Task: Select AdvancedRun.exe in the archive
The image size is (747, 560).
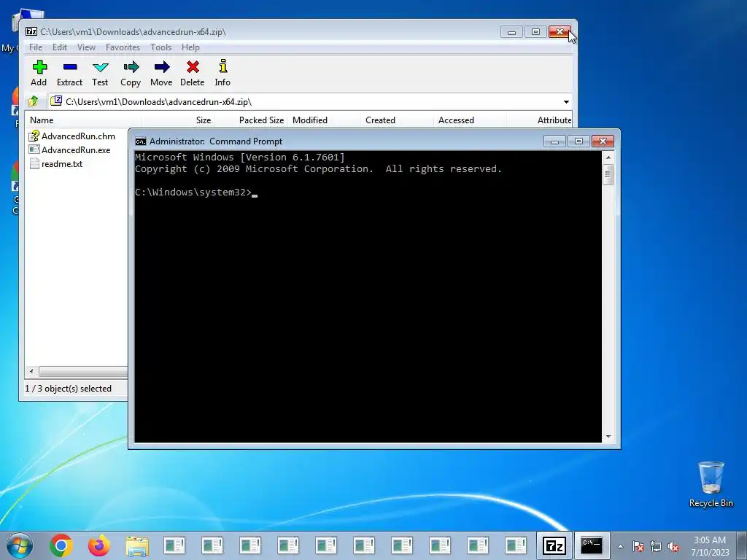Action: coord(69,150)
